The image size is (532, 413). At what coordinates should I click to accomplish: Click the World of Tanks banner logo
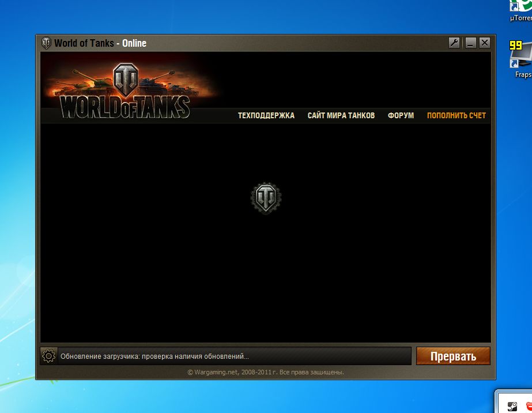tap(126, 91)
